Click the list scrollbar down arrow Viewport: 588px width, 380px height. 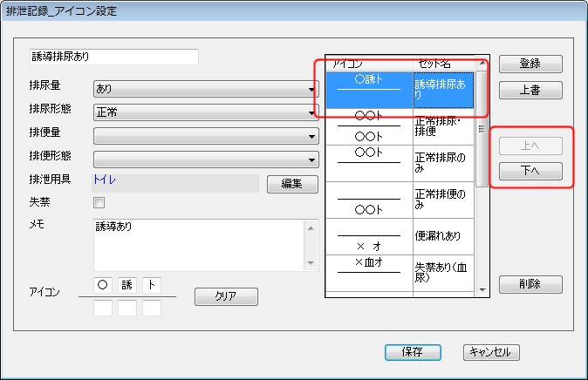coord(482,289)
